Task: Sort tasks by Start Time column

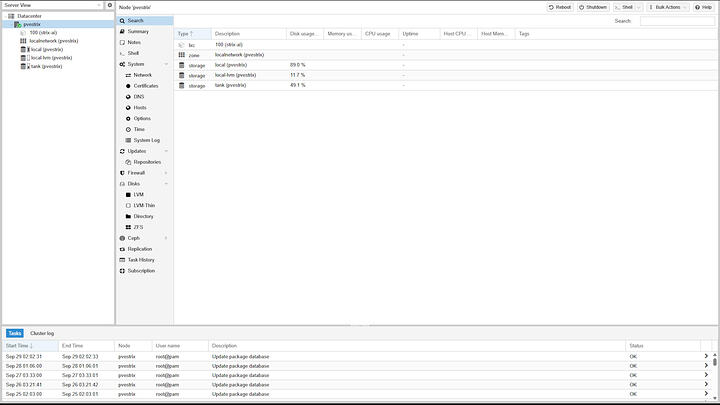Action: point(31,346)
